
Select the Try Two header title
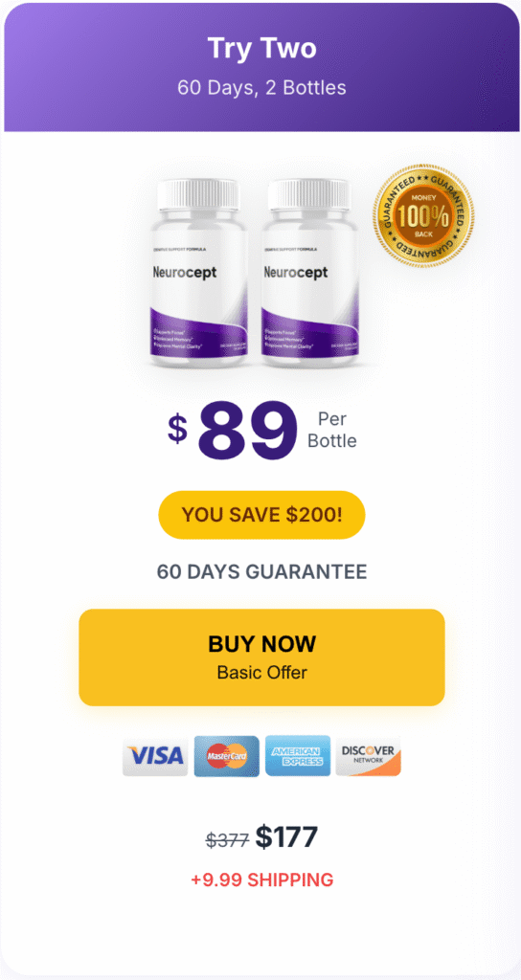point(261,48)
